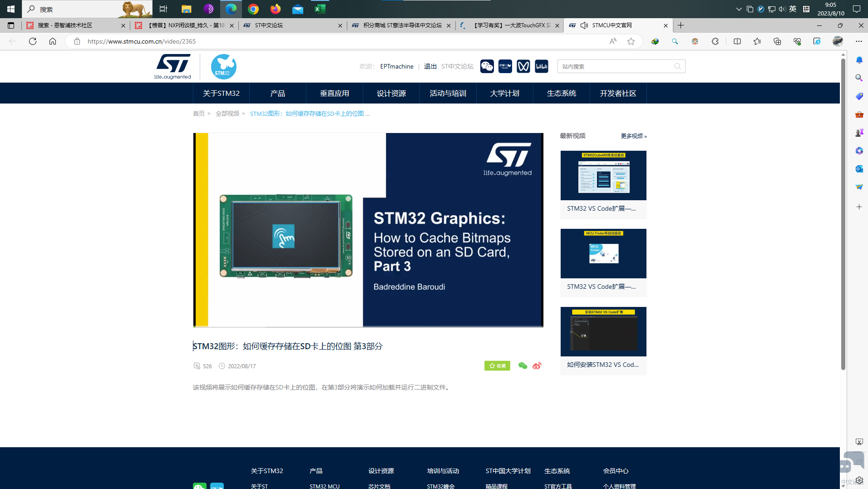Open the Windows Start menu
This screenshot has height=489, width=868.
coord(11,9)
